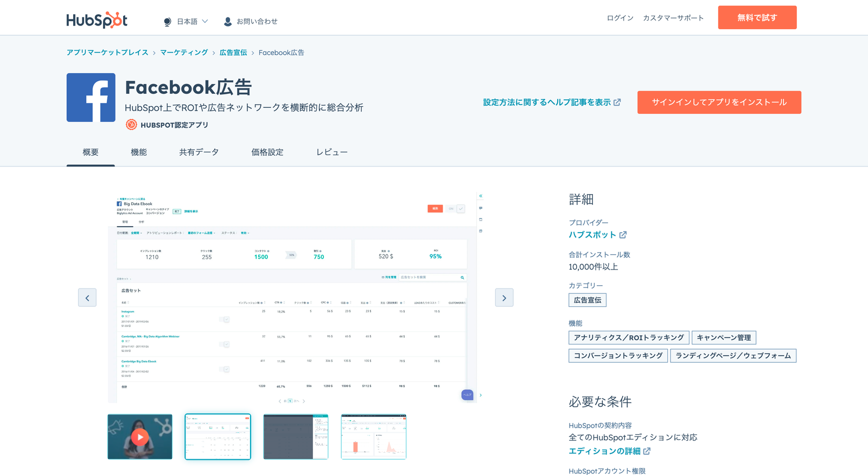
Task: Open マーケティング breadcrumb link
Action: tap(184, 53)
